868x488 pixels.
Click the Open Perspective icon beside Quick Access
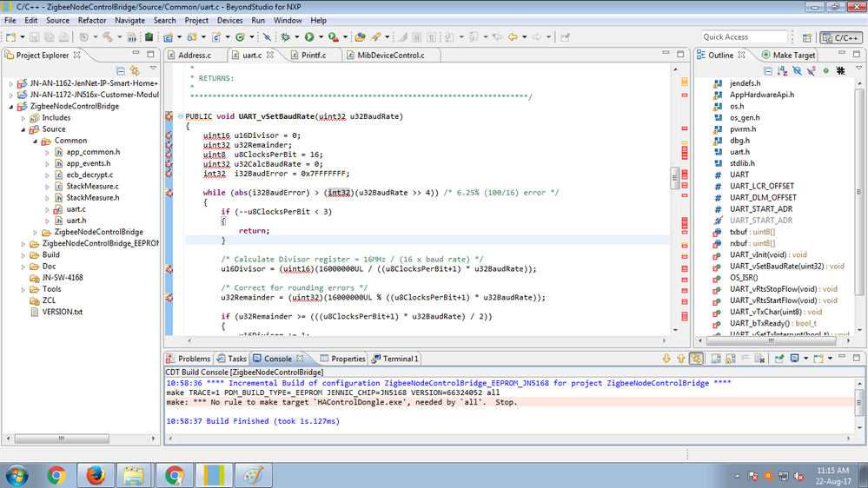(x=806, y=37)
